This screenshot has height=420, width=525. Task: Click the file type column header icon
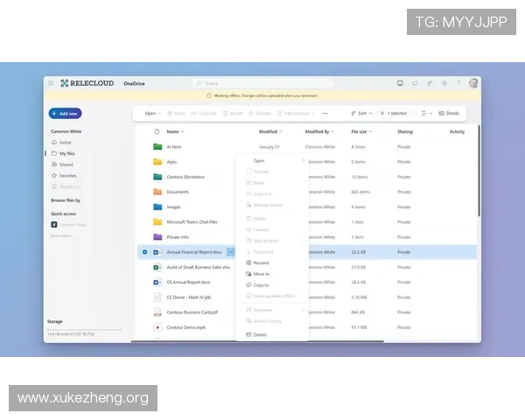[157, 131]
